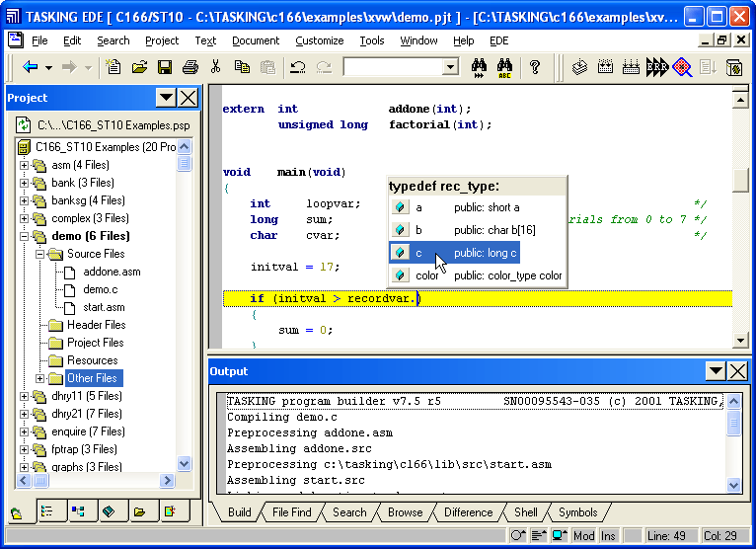
Task: Open the Project panel dropdown arrow
Action: pos(166,98)
